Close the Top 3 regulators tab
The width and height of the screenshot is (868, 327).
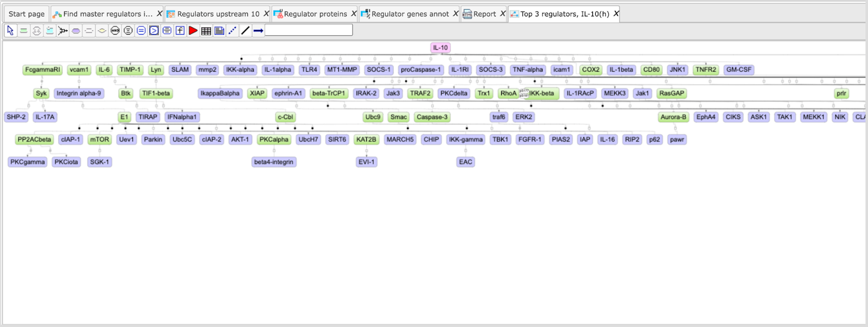616,14
